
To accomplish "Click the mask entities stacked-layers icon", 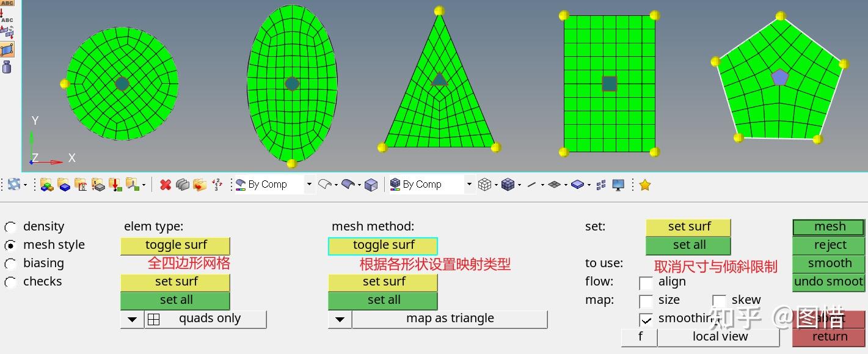I will point(181,184).
